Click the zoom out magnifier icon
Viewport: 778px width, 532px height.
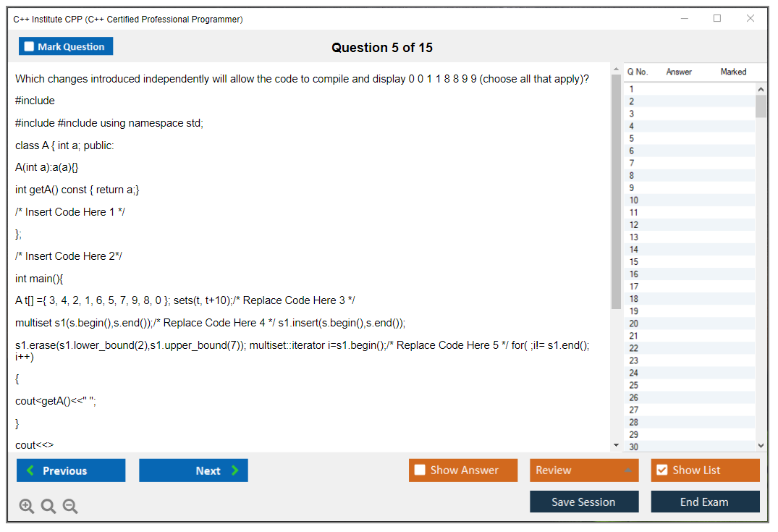point(70,506)
